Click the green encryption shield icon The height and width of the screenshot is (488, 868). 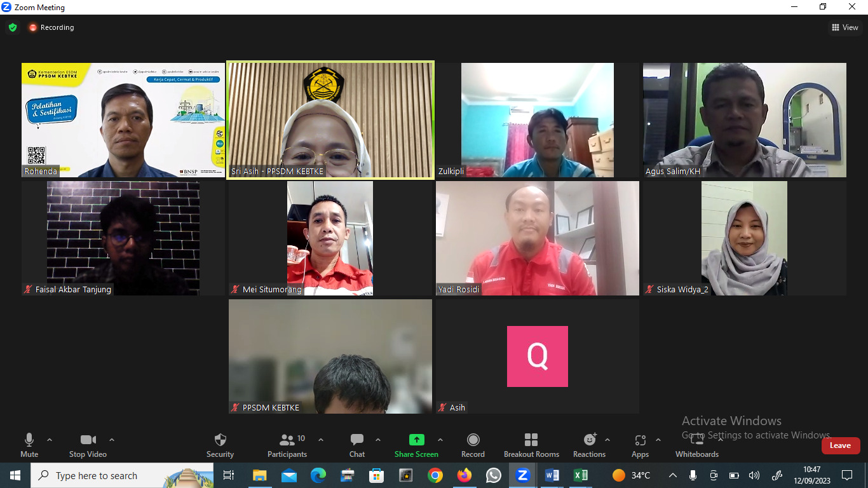13,27
